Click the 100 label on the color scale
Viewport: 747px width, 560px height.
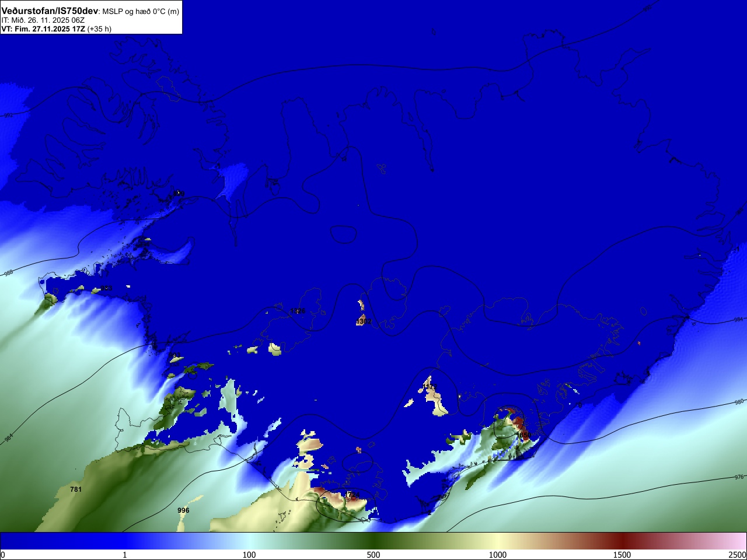(x=249, y=555)
